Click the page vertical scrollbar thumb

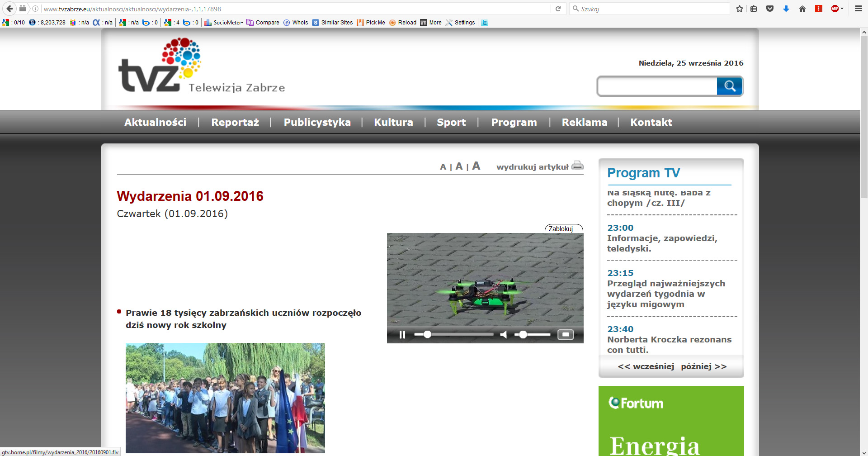point(864,118)
